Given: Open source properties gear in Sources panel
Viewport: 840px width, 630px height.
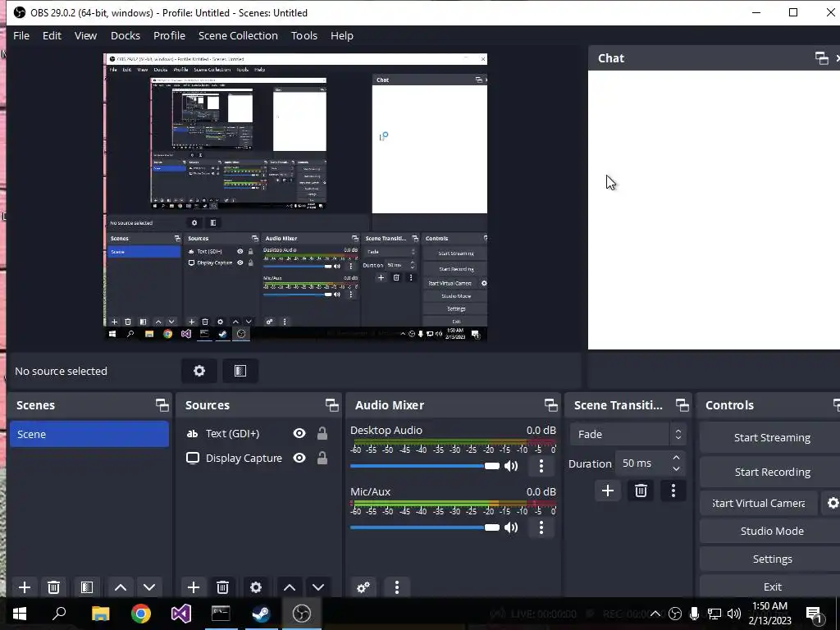Looking at the screenshot, I should (256, 587).
